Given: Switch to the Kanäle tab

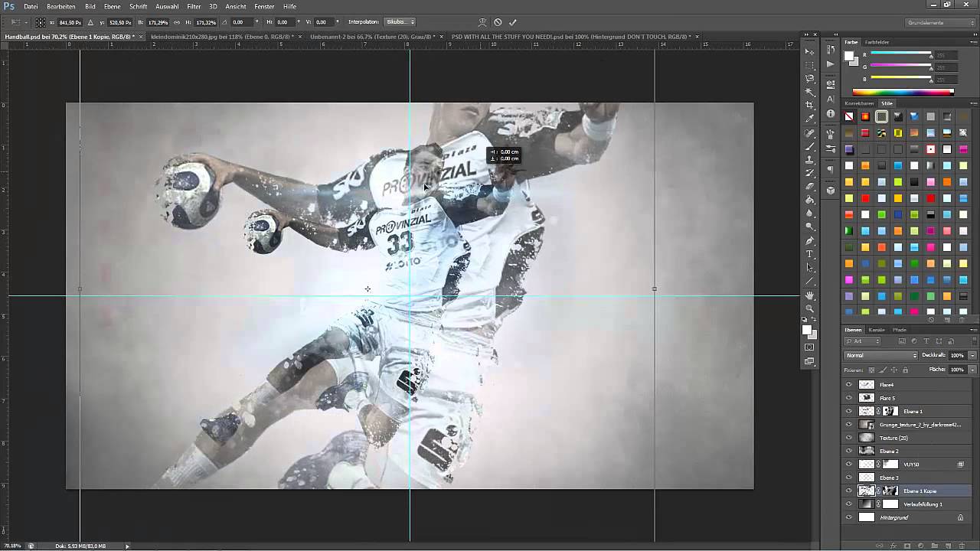Looking at the screenshot, I should coord(877,330).
